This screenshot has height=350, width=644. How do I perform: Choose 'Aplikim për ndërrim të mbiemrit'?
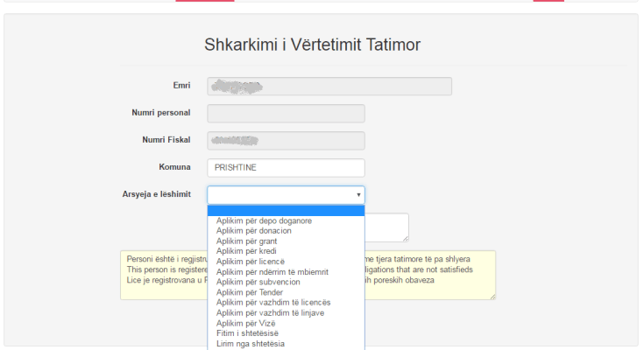[x=286, y=272]
